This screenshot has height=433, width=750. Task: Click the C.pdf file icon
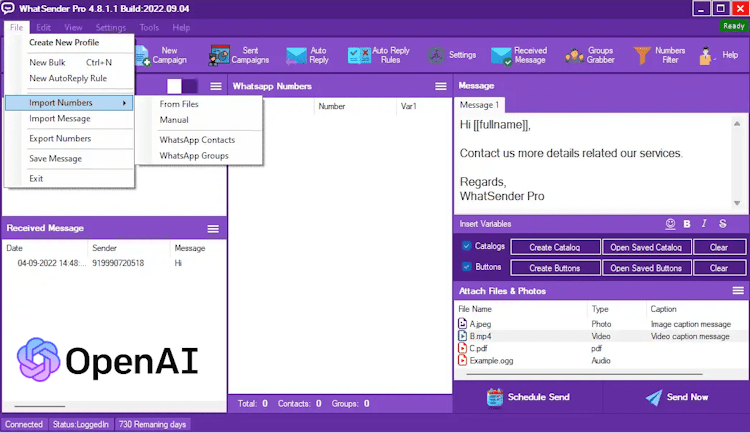coord(462,348)
